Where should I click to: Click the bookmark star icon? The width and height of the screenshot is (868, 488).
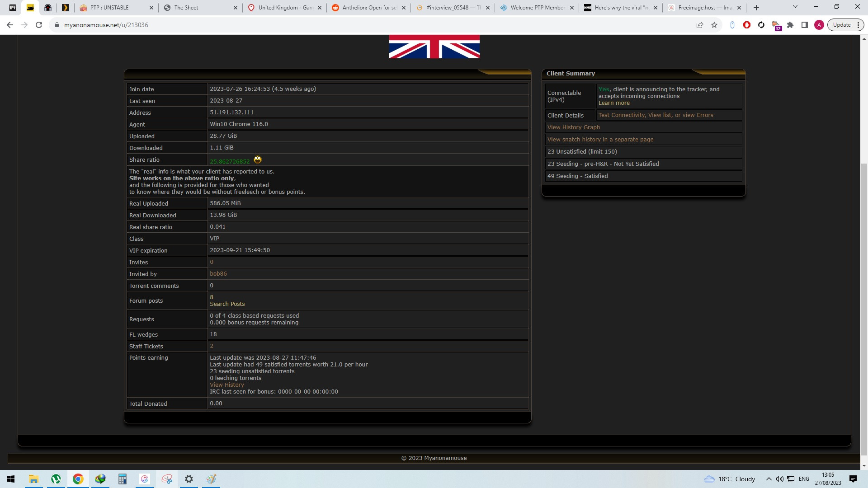[714, 25]
